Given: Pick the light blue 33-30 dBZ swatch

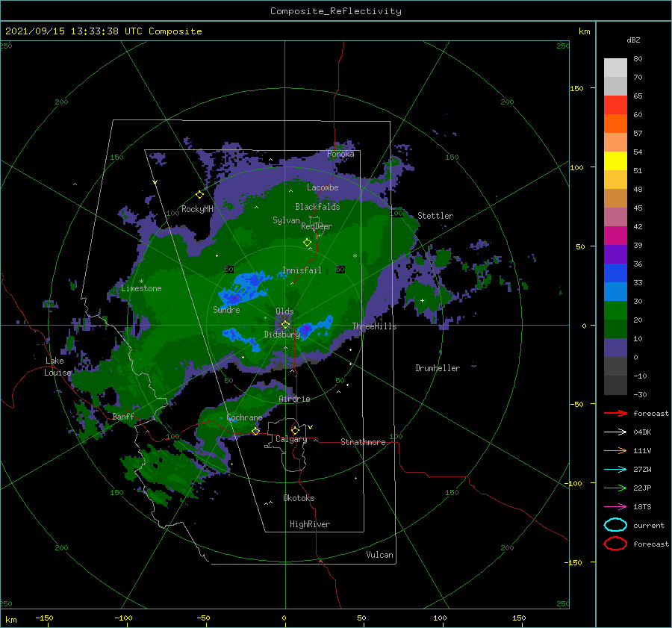Looking at the screenshot, I should [615, 292].
